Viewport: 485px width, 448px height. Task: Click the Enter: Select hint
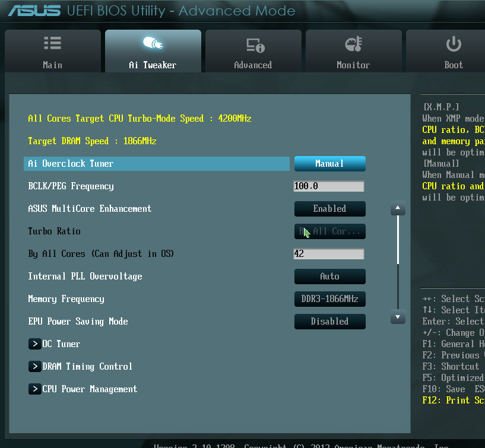(454, 321)
